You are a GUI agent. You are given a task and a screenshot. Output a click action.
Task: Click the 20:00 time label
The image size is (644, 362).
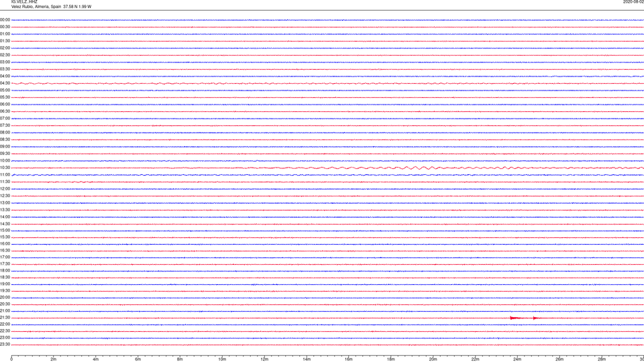[x=5, y=298]
